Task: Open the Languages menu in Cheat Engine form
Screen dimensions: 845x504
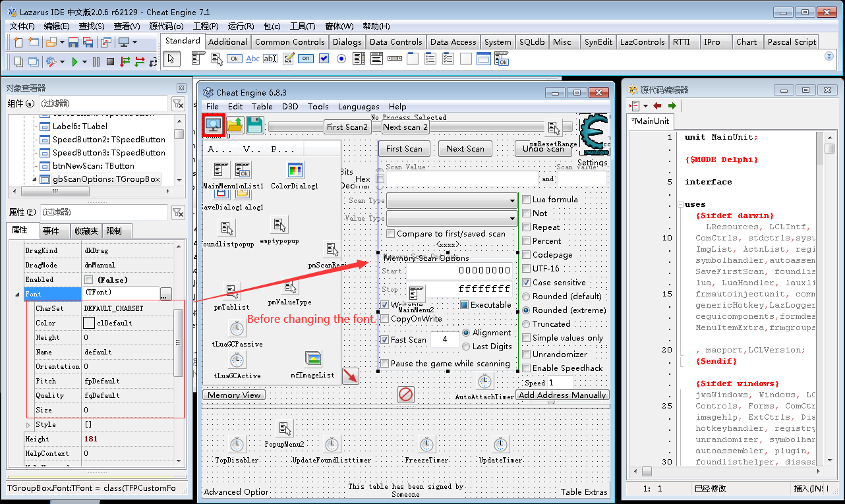Action: [x=358, y=107]
